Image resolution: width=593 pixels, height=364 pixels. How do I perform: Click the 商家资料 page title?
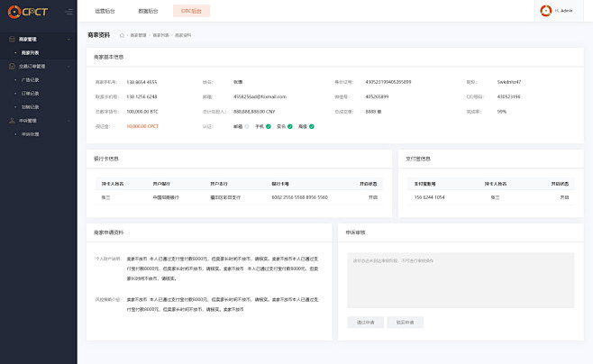pos(99,35)
